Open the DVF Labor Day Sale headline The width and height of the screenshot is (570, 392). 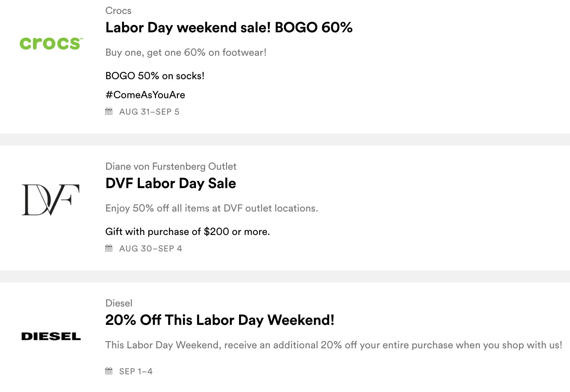pyautogui.click(x=171, y=183)
